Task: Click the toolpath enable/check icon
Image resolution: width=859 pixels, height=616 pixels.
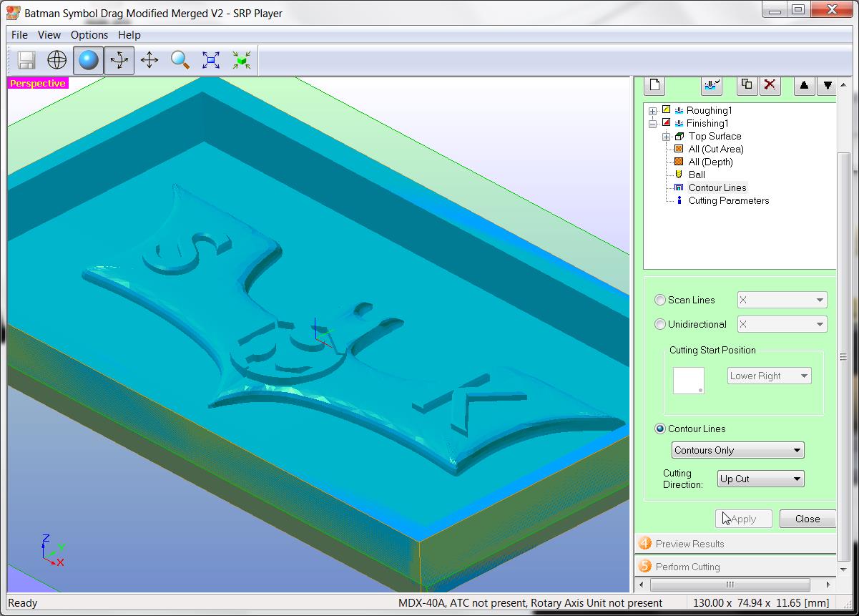Action: pyautogui.click(x=712, y=85)
